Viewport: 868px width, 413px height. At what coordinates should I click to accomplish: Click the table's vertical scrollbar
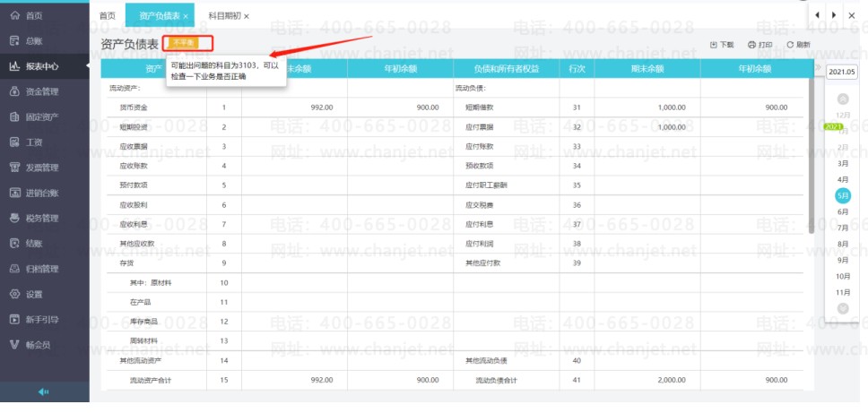coord(811,156)
